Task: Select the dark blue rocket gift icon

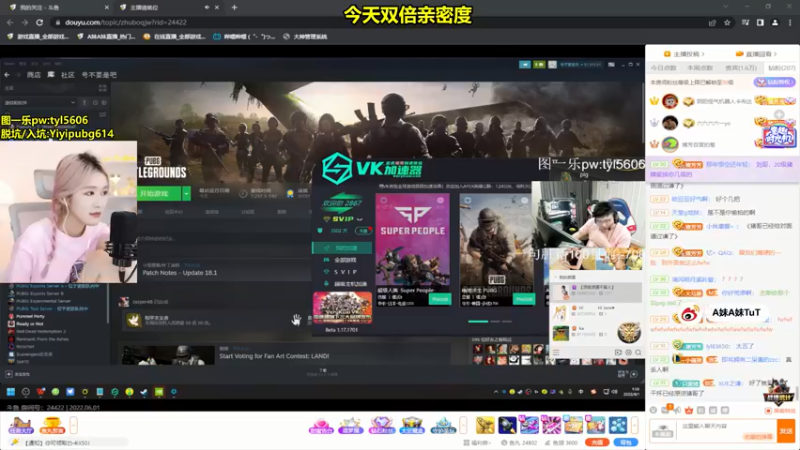Action: pyautogui.click(x=507, y=425)
